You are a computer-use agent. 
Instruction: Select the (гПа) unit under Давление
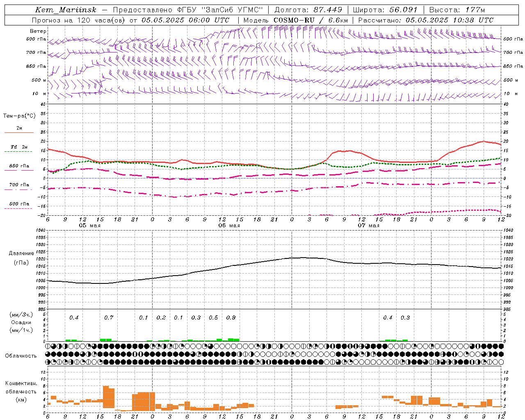(21, 263)
